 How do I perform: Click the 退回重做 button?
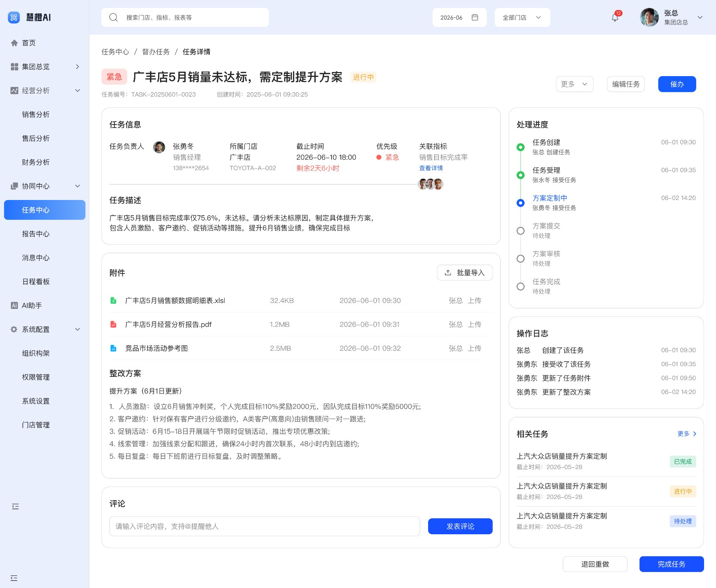(x=595, y=564)
